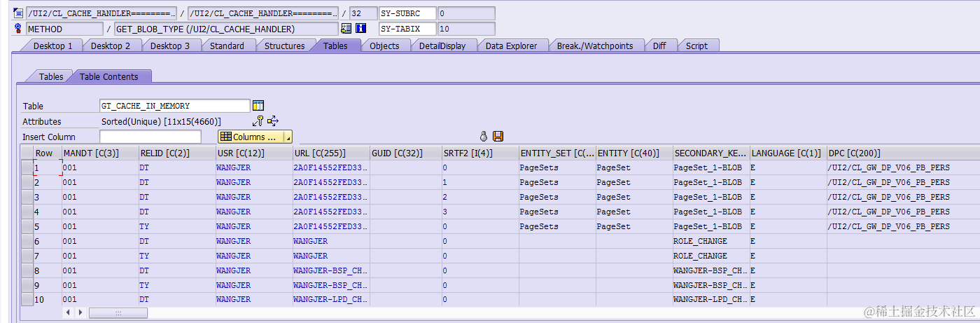This screenshot has height=323, width=980.
Task: Click the navigate to editor icon next to GET_BLOB_TYPE
Action: (x=346, y=29)
